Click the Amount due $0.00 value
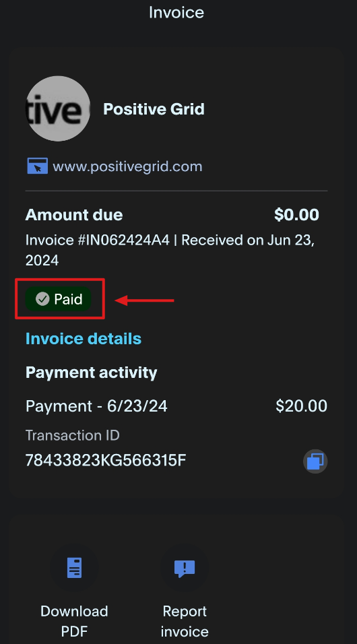Viewport: 357px width, 644px height. 296,215
